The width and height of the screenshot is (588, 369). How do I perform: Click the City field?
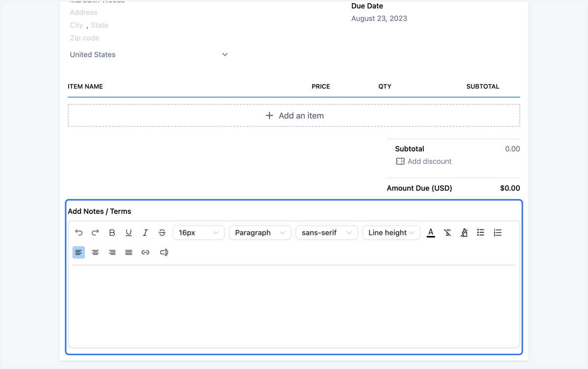click(x=76, y=25)
